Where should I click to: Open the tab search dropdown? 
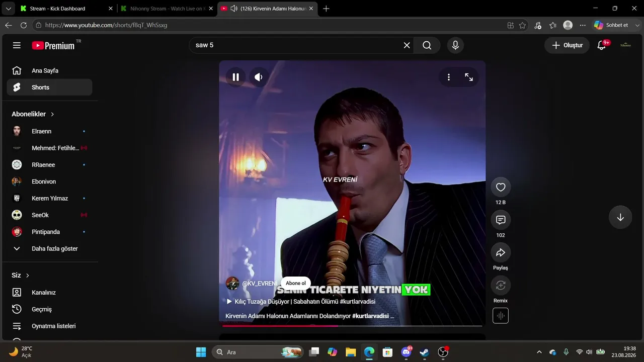click(8, 9)
